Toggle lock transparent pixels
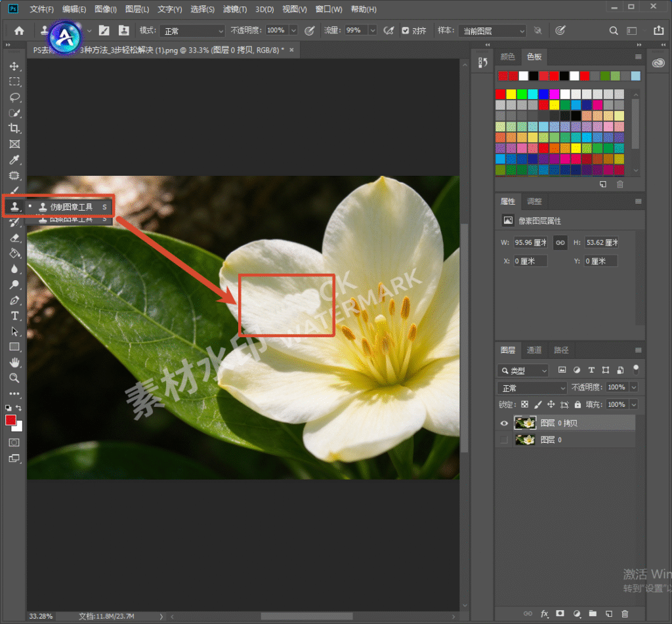This screenshot has width=672, height=624. click(x=524, y=404)
